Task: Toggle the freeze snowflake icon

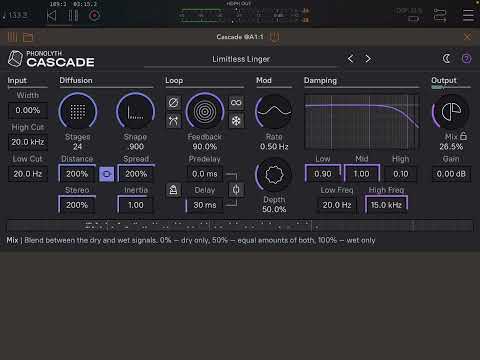Action: pyautogui.click(x=236, y=121)
